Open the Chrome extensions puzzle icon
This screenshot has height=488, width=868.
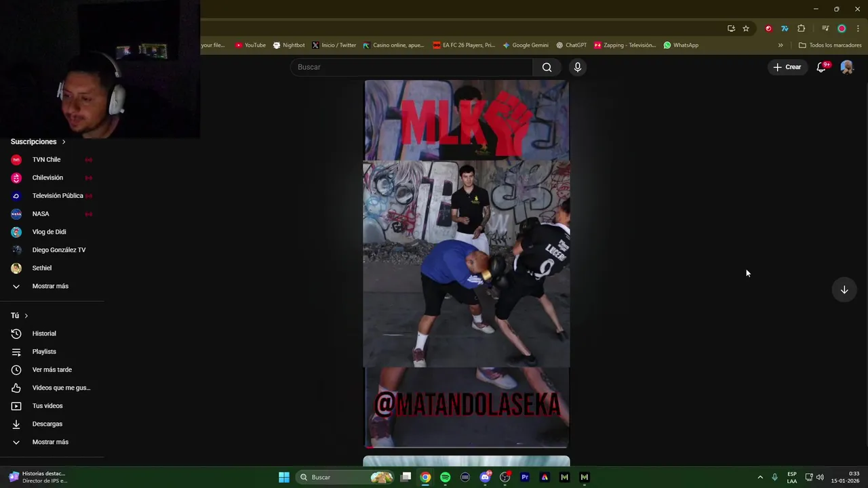[x=802, y=28]
